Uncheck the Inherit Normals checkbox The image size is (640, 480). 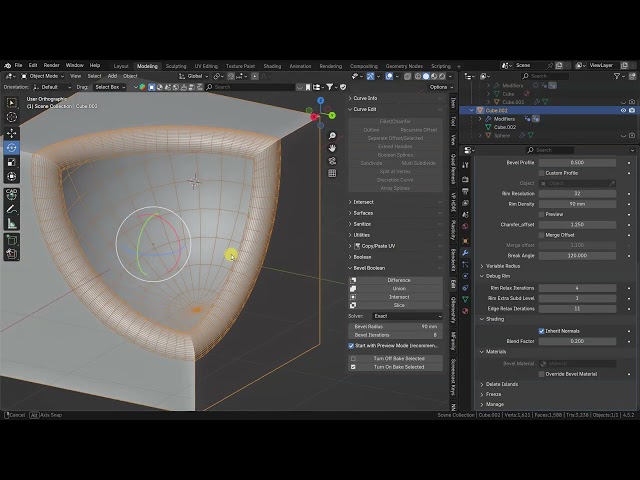tap(542, 331)
